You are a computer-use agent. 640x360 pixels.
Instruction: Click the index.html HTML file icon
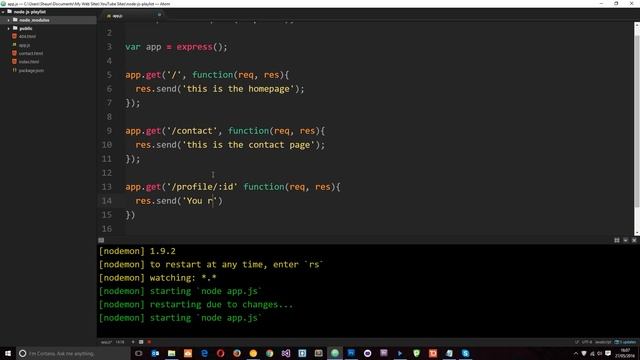click(15, 62)
